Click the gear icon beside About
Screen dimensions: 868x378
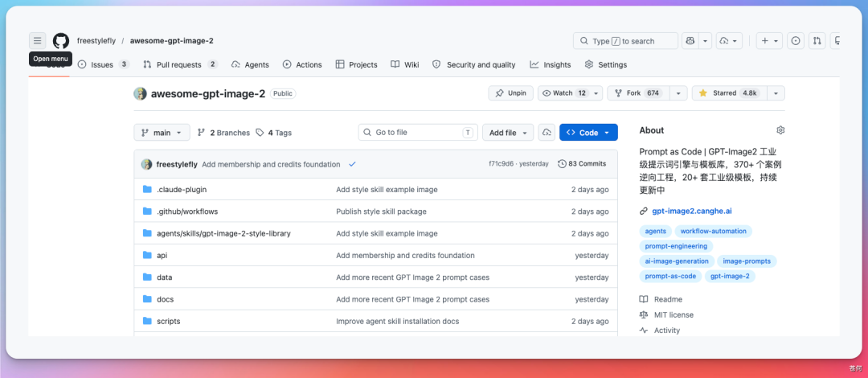(780, 130)
